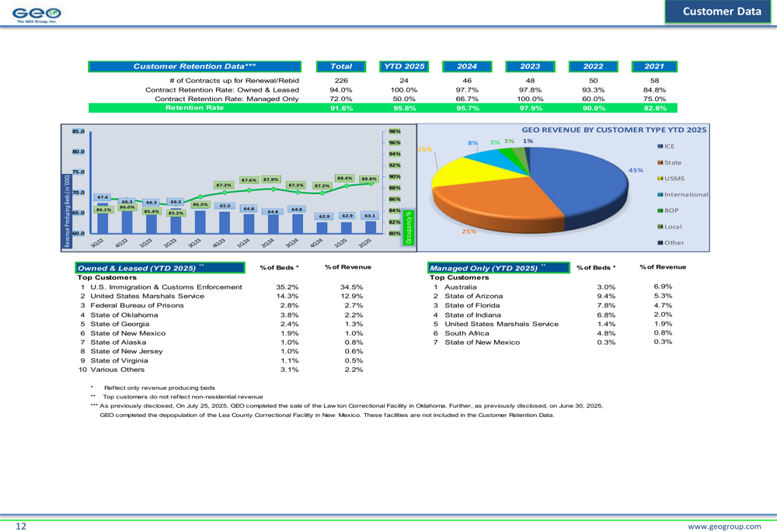777x532 pixels.
Task: Click the BOP legend swatch
Action: tap(660, 210)
